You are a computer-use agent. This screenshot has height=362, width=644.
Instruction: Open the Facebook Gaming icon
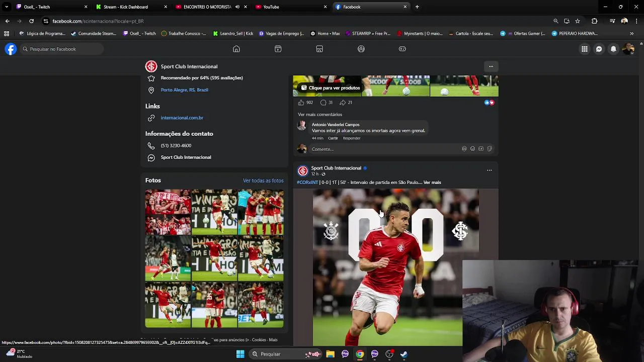click(403, 49)
